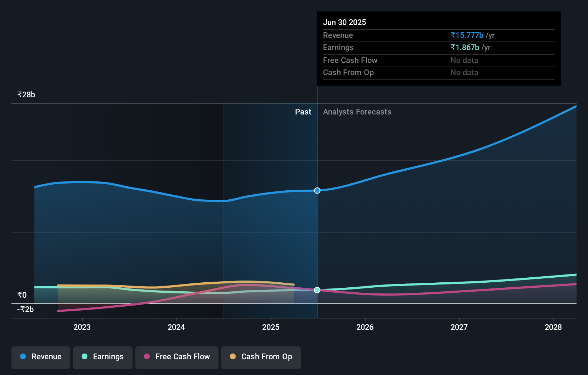588x375 pixels.
Task: Select the Revenue data point marker on the chart
Action: tap(317, 190)
